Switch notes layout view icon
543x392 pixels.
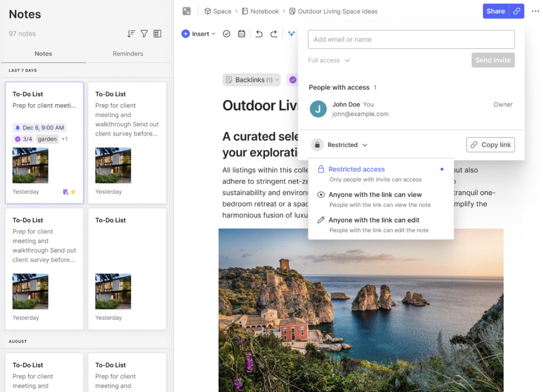coord(157,34)
